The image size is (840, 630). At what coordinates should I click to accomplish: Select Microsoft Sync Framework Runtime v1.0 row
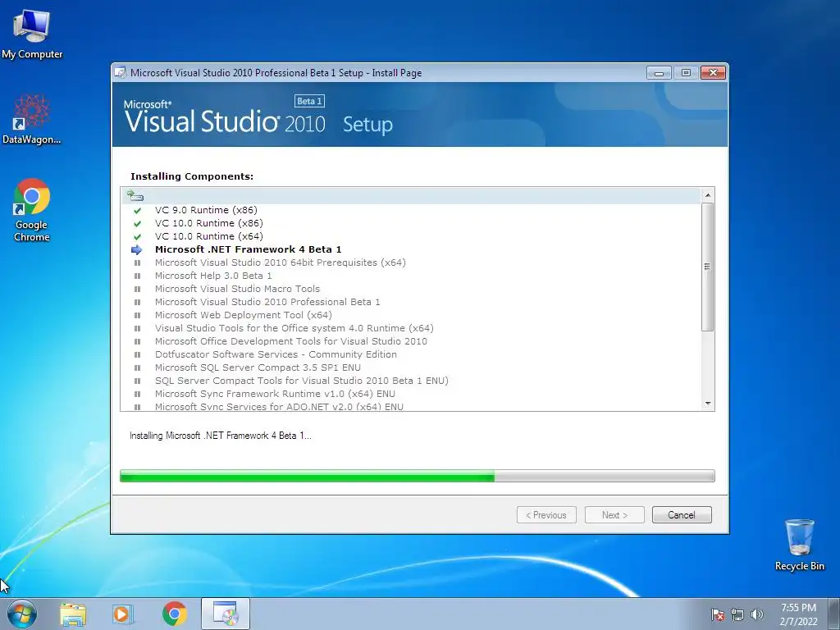click(275, 394)
